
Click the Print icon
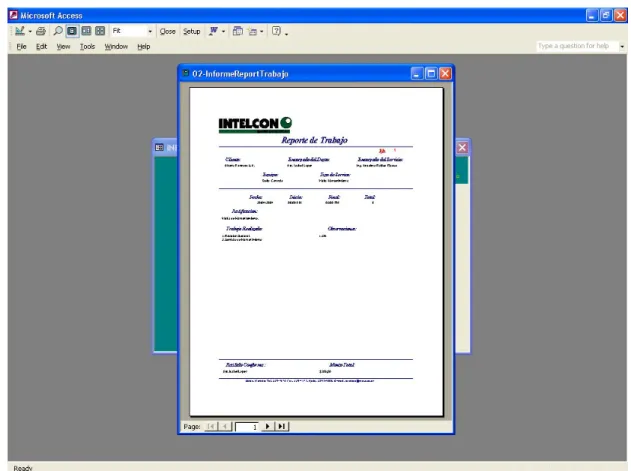click(41, 31)
